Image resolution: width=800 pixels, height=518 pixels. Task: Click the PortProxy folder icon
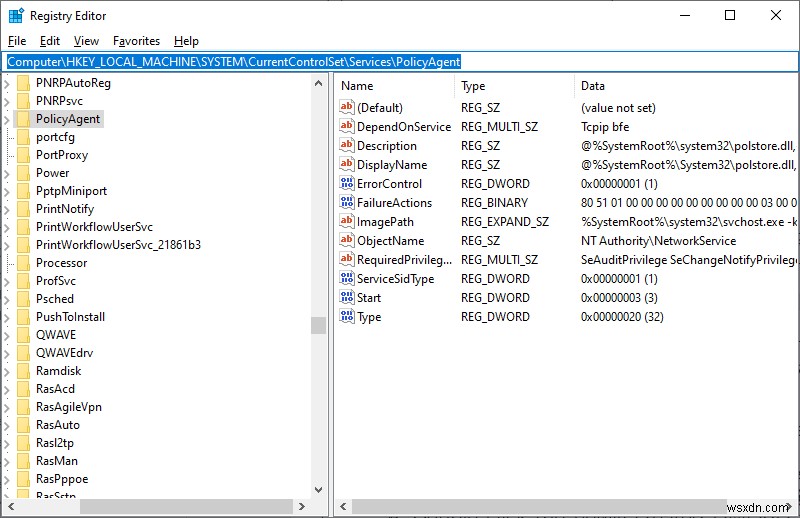point(23,155)
